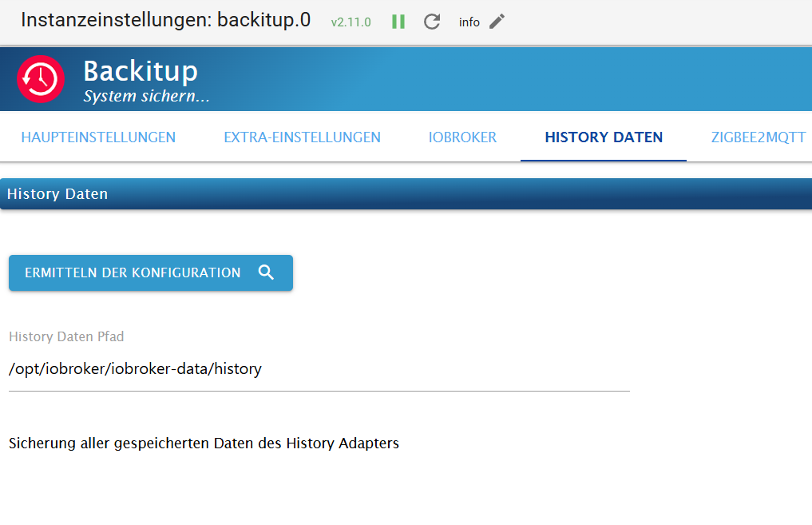Click the red Backitup clock logo
The image size is (812, 525).
pos(41,79)
